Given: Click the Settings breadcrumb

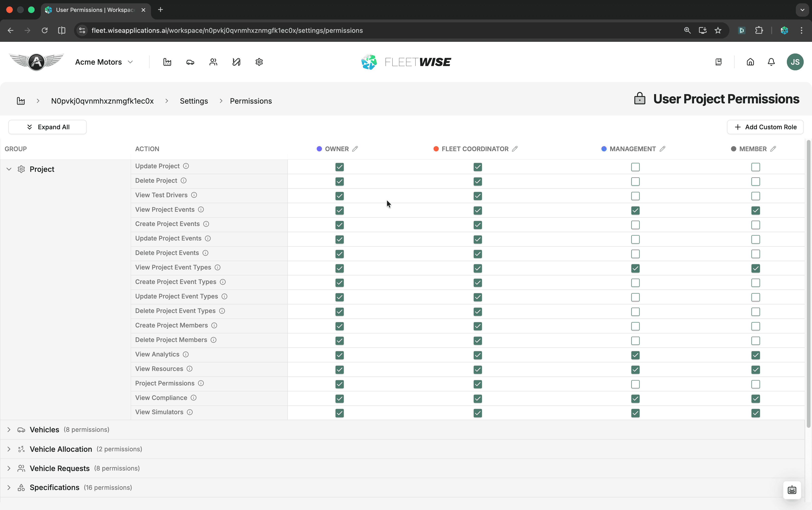Looking at the screenshot, I should pos(194,101).
